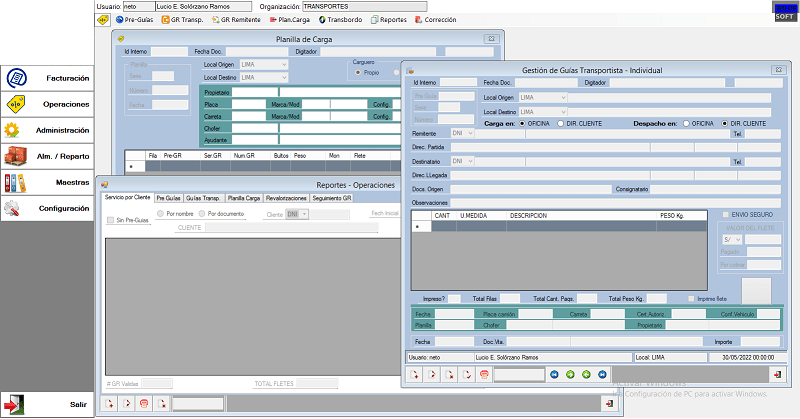800x419 pixels.
Task: Click the exit door icon in Gestión de Guías
Action: tap(777, 374)
